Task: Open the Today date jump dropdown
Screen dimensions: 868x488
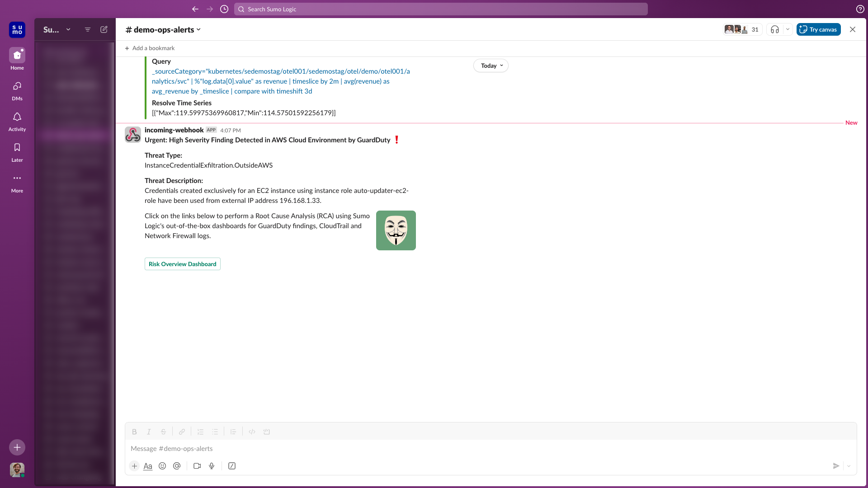Action: (x=491, y=66)
